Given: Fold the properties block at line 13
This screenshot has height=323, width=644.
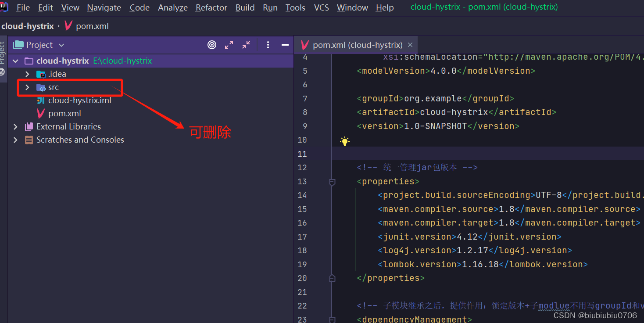Looking at the screenshot, I should click(332, 181).
